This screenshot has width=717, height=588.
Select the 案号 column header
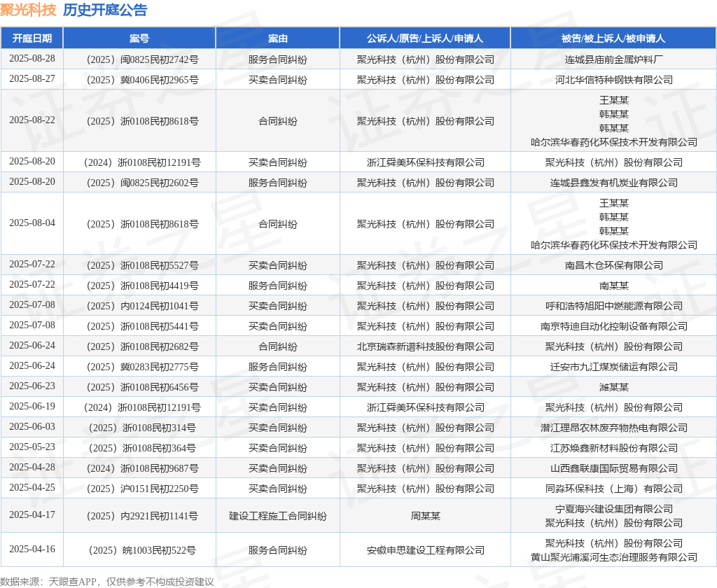[x=139, y=38]
